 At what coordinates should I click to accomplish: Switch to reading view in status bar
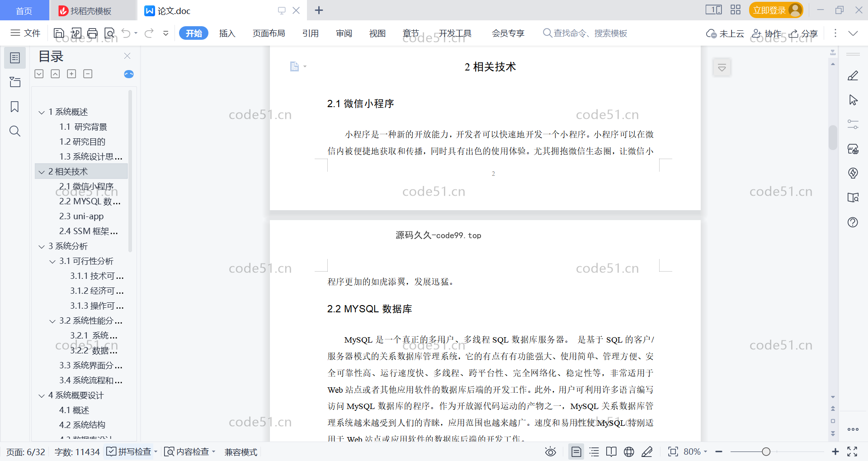click(611, 452)
